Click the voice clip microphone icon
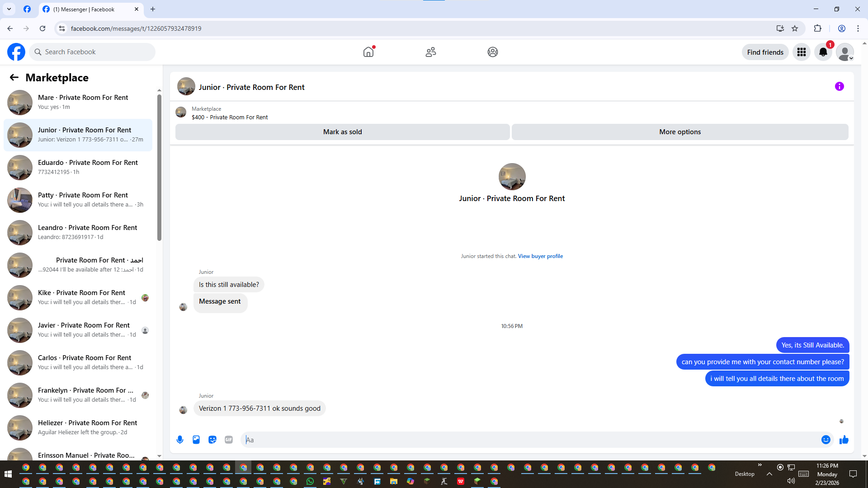The width and height of the screenshot is (868, 488). pyautogui.click(x=180, y=440)
